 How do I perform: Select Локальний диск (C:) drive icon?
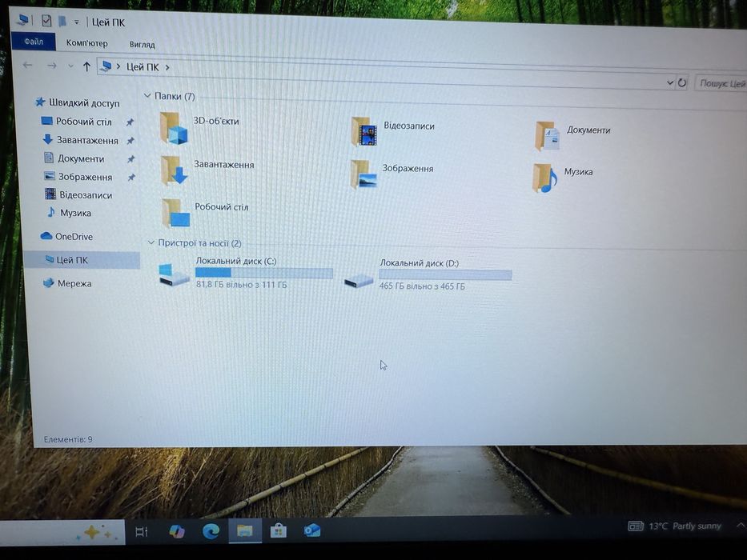pyautogui.click(x=174, y=274)
